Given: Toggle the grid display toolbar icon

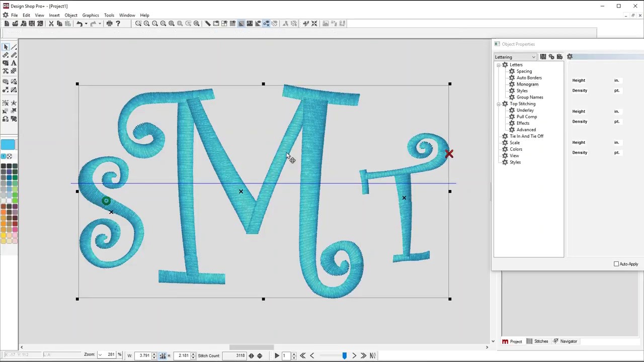Looking at the screenshot, I should (232, 23).
